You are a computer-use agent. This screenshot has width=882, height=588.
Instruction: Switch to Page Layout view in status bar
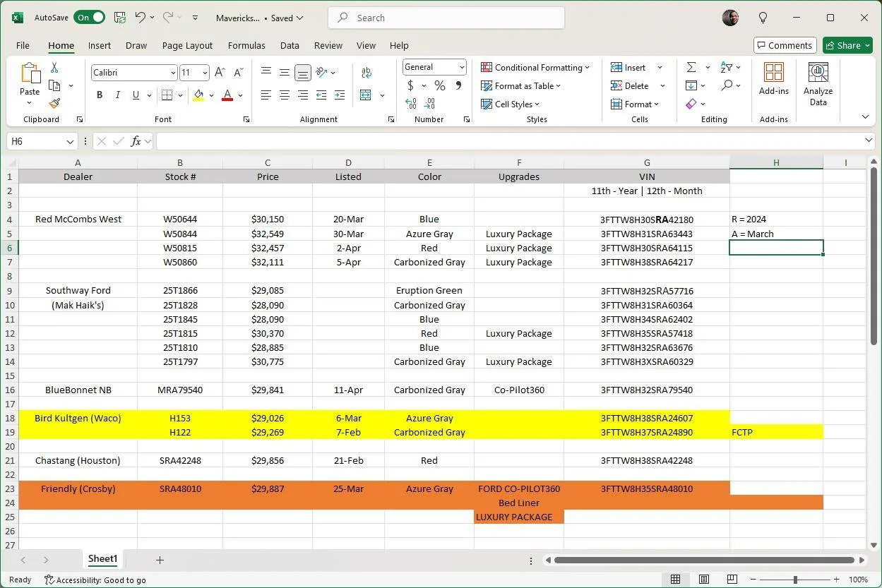pos(704,580)
